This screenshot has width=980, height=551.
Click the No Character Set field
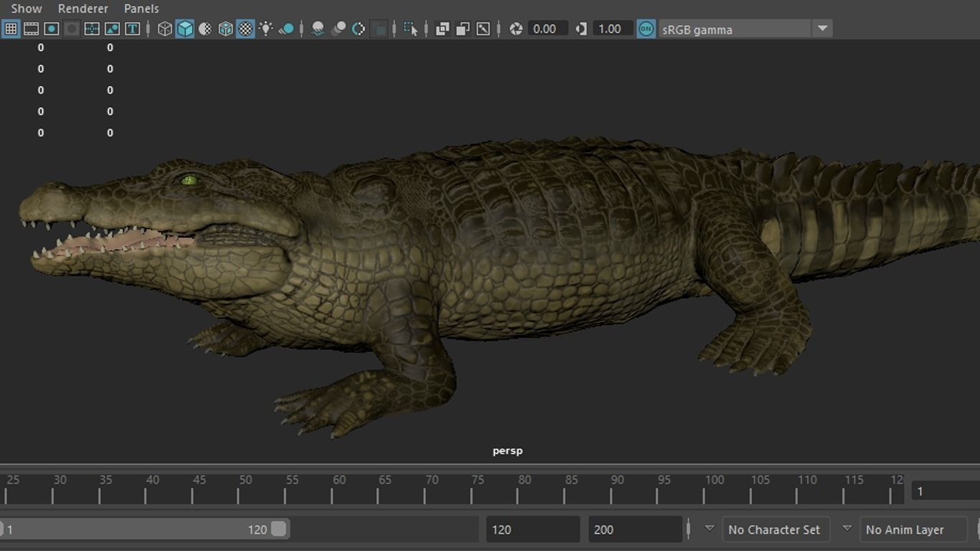[x=776, y=529]
